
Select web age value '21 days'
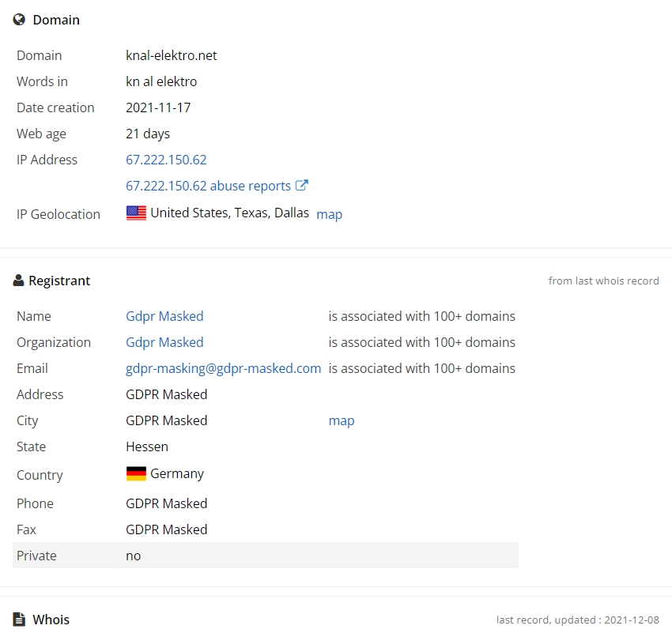coord(148,134)
